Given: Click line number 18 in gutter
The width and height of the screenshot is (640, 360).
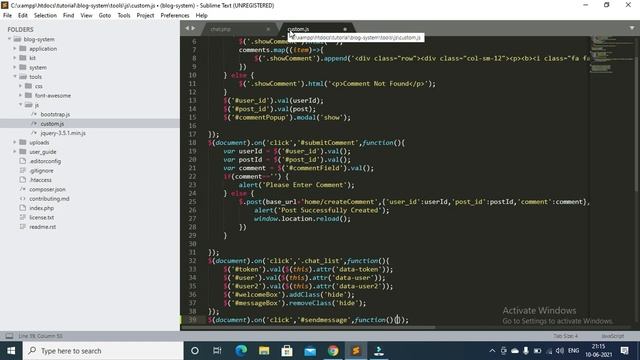Looking at the screenshot, I should coord(192,142).
